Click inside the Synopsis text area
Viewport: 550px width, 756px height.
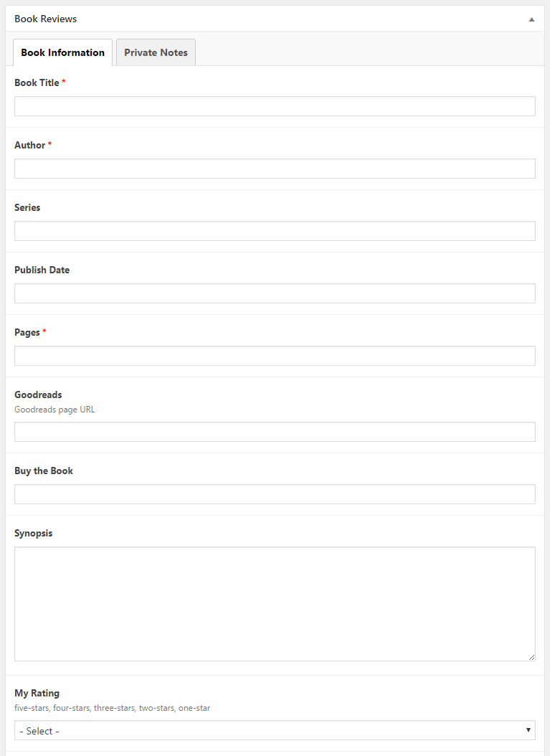pyautogui.click(x=275, y=603)
